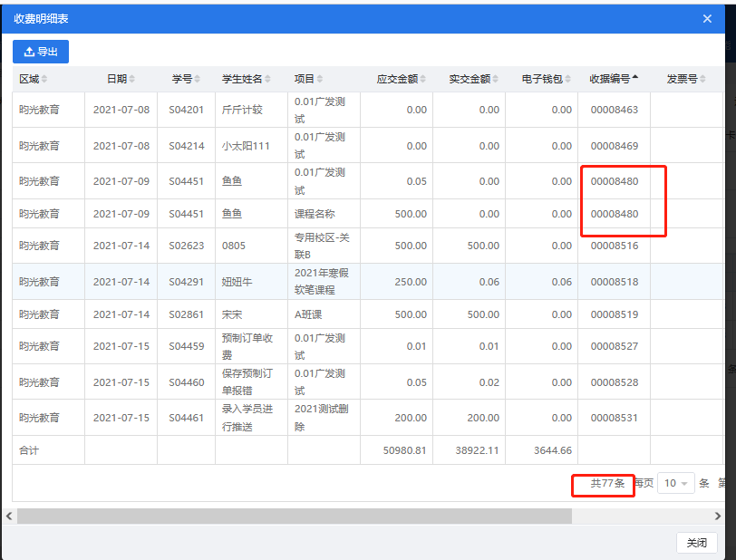The height and width of the screenshot is (560, 736).
Task: Click horizontal scrollbar left arrow
Action: click(9, 516)
